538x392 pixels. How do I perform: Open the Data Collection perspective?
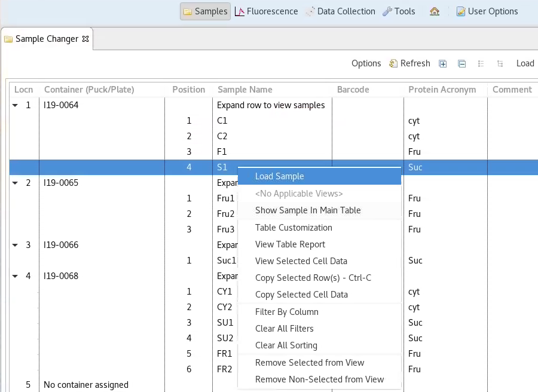(x=341, y=11)
